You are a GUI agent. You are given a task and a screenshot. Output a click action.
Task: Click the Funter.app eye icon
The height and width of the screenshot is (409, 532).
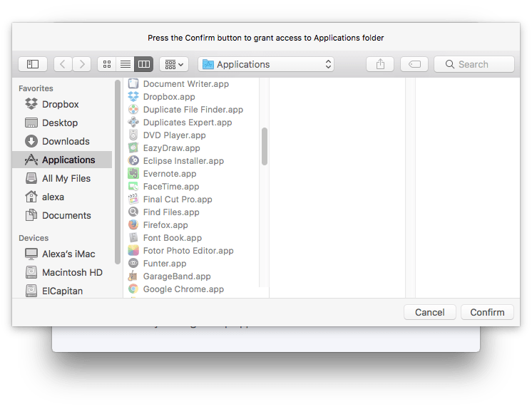(x=133, y=263)
